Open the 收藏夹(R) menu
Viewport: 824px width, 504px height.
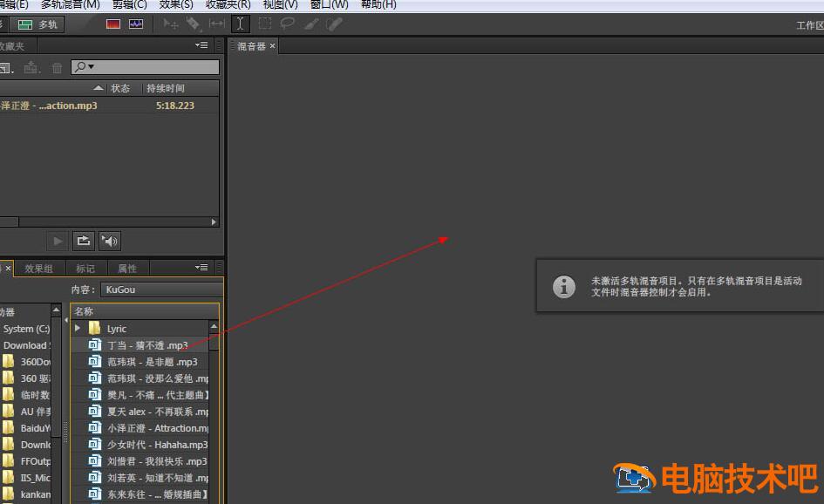(228, 4)
